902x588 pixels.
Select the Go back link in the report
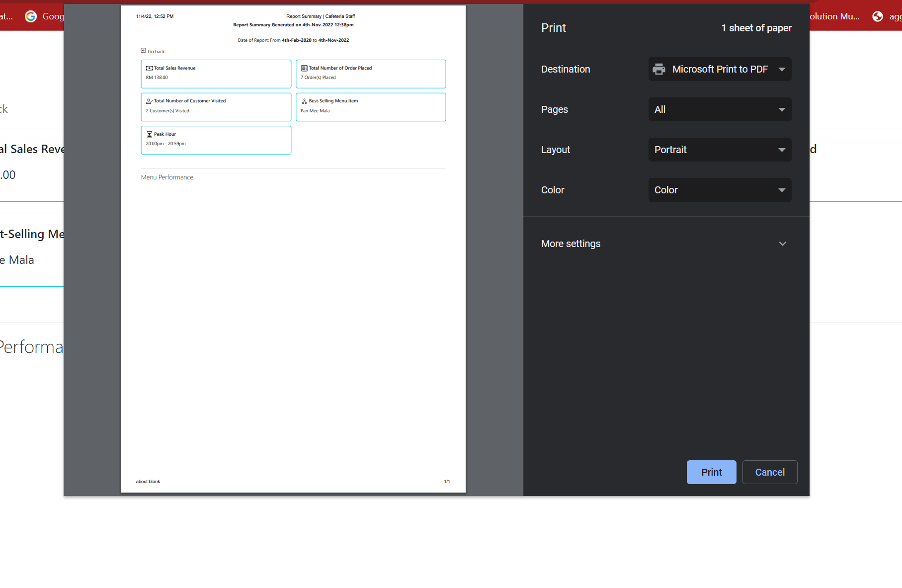point(157,51)
